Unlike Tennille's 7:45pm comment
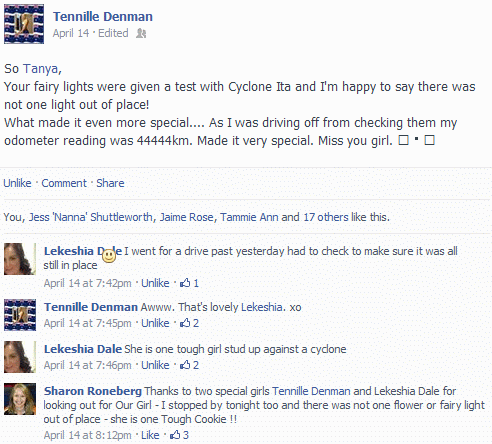 coord(155,323)
